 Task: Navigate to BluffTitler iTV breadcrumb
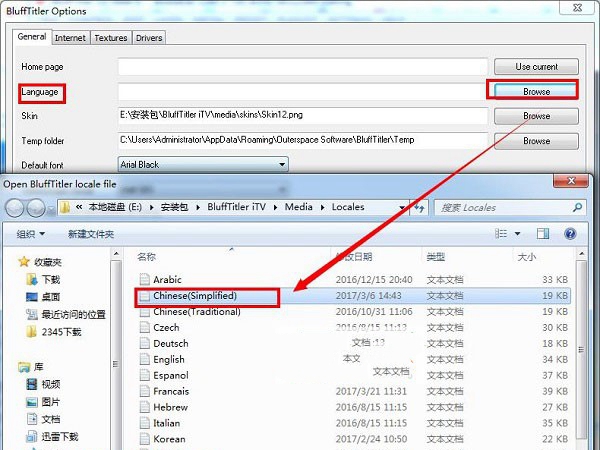[236, 207]
